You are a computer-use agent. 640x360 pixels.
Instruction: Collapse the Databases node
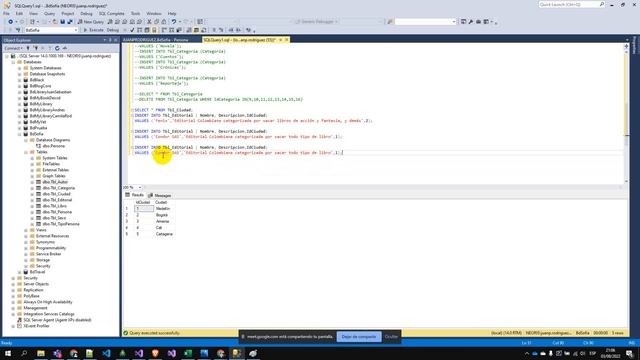(13, 62)
